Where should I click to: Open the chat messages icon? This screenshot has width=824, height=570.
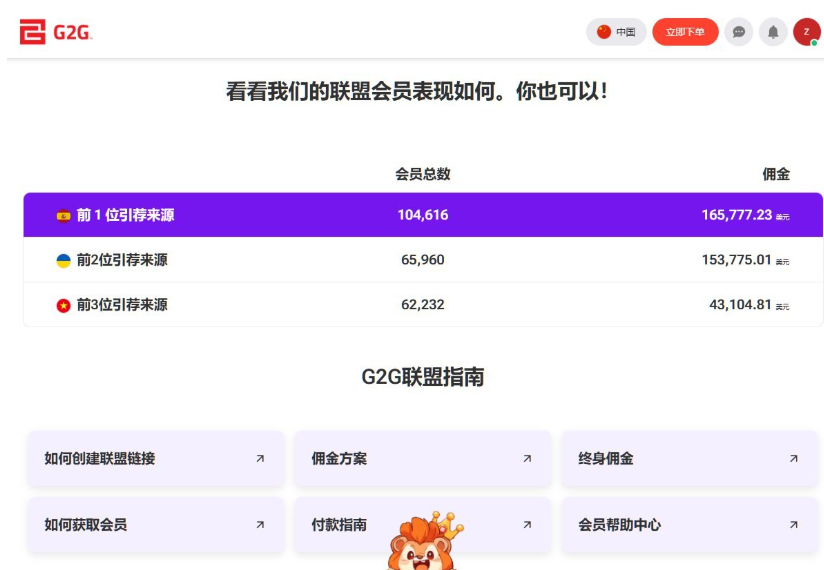738,32
